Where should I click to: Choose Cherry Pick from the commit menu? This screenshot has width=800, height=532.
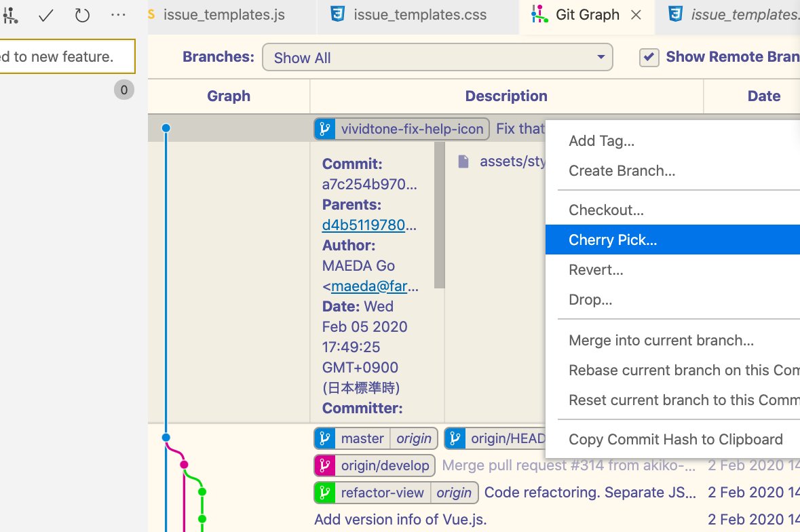(613, 240)
